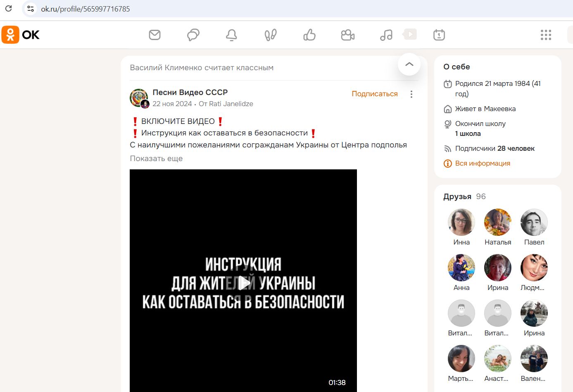Open the nine-dot services grid menu
This screenshot has height=392, width=573.
pos(546,35)
